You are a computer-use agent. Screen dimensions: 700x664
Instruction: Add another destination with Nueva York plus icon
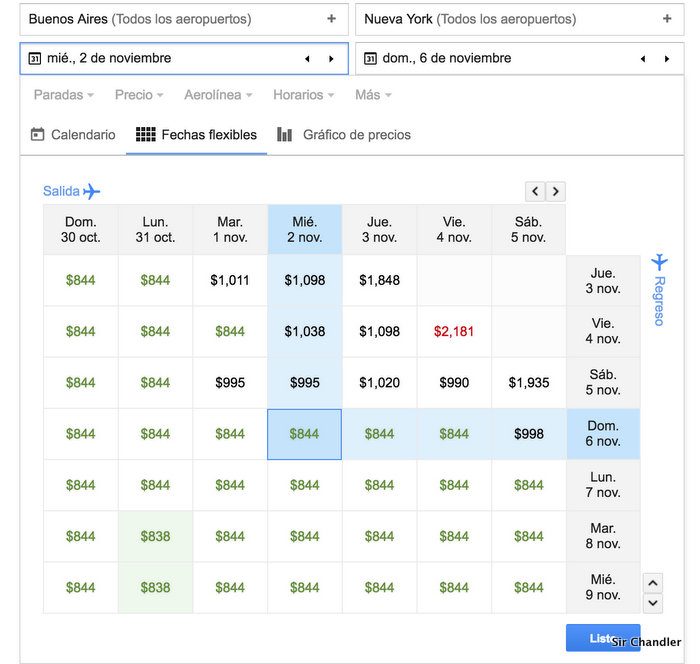pyautogui.click(x=667, y=19)
